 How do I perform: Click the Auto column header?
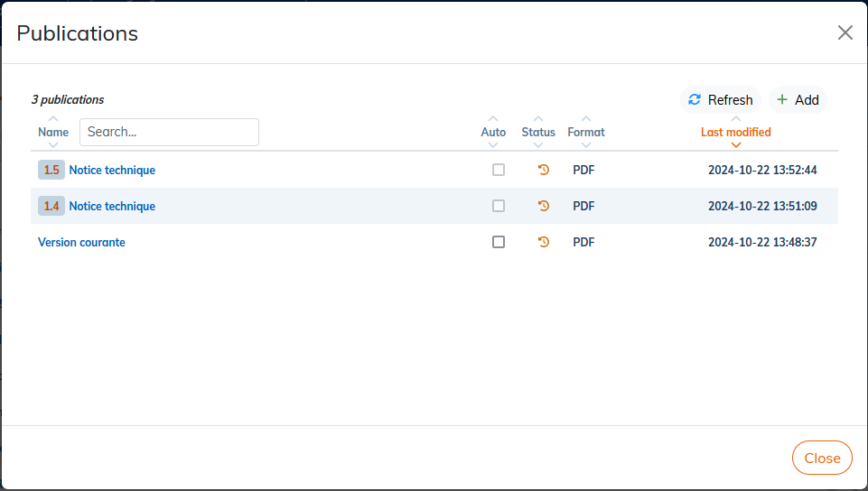[493, 132]
